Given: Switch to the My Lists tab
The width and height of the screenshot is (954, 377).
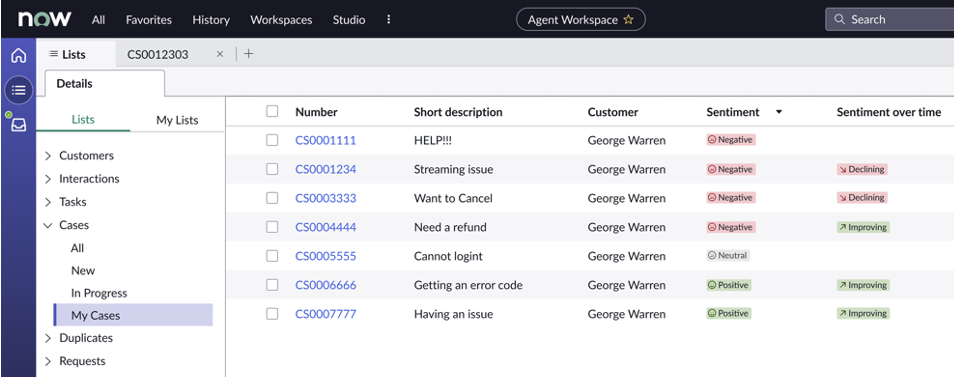Looking at the screenshot, I should coord(177,120).
